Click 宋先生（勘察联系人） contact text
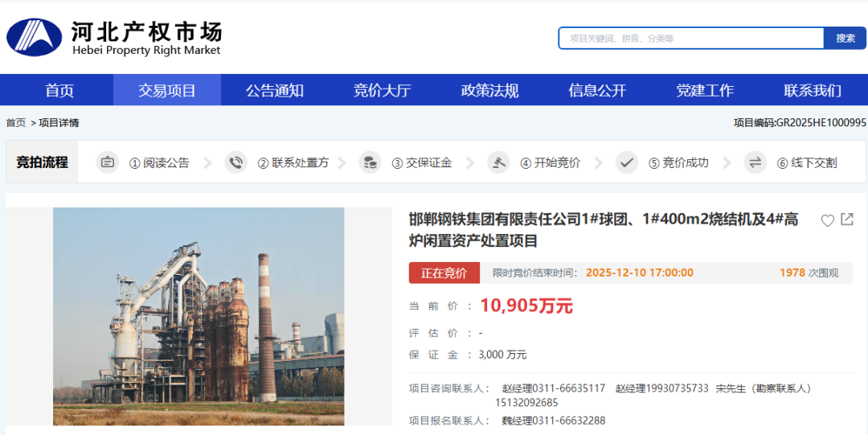The height and width of the screenshot is (435, 868). (x=764, y=388)
